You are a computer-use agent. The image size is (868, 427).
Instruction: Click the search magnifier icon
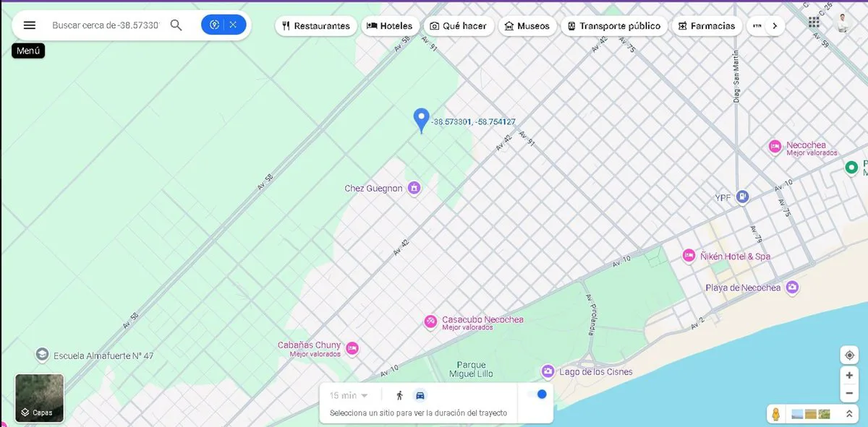coord(176,25)
